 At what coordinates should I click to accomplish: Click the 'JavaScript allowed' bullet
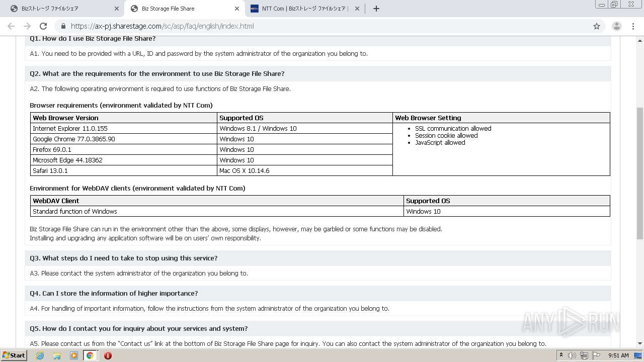(440, 143)
